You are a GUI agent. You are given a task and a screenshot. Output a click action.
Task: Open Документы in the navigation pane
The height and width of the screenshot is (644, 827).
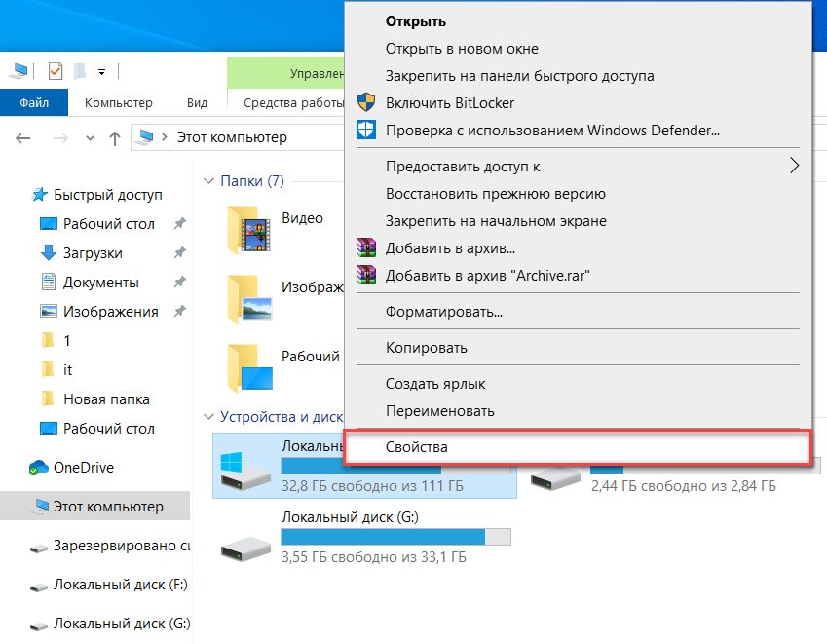coord(100,283)
